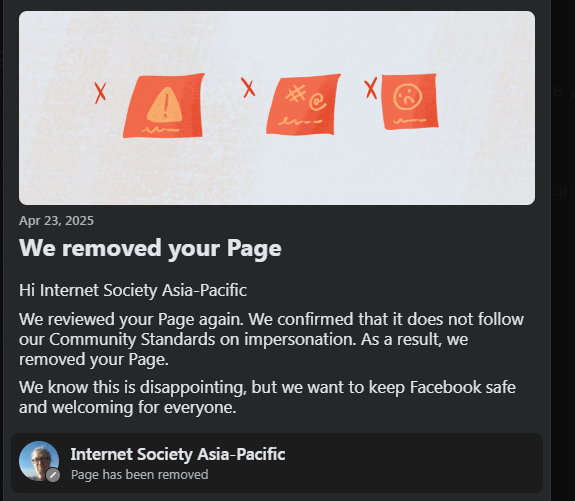
Task: Click the red X beside the warning card
Action: [100, 92]
